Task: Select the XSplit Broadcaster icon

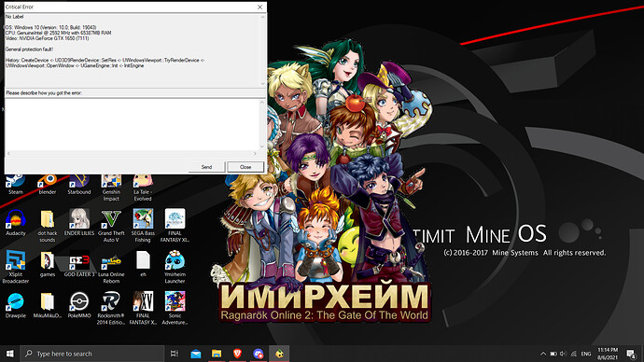Action: [16, 267]
